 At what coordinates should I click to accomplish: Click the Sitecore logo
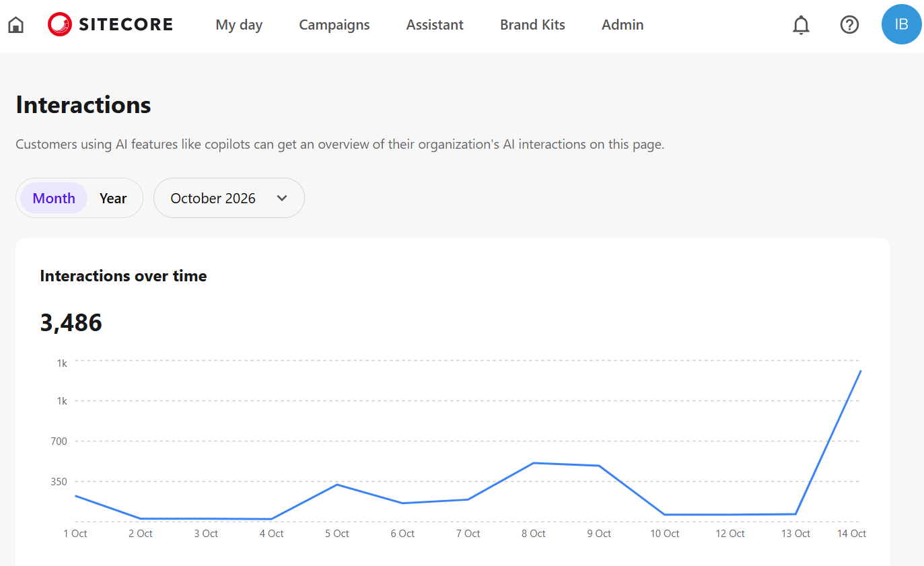(110, 25)
